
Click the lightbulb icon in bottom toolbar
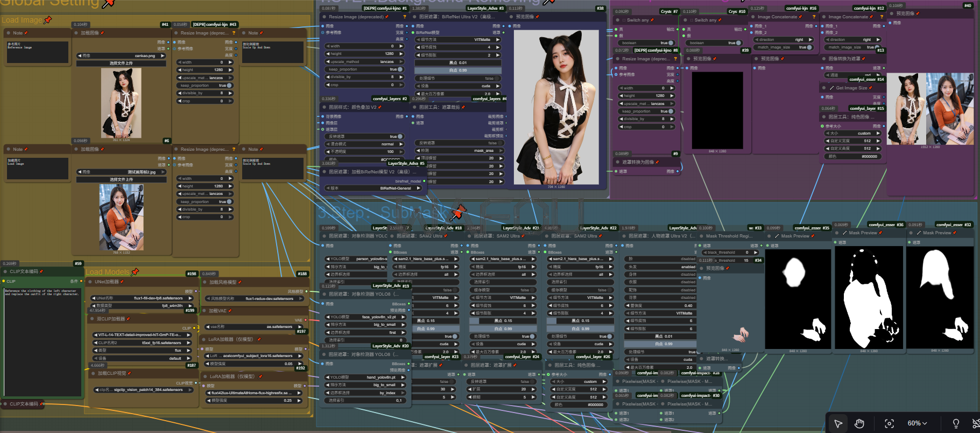point(956,423)
